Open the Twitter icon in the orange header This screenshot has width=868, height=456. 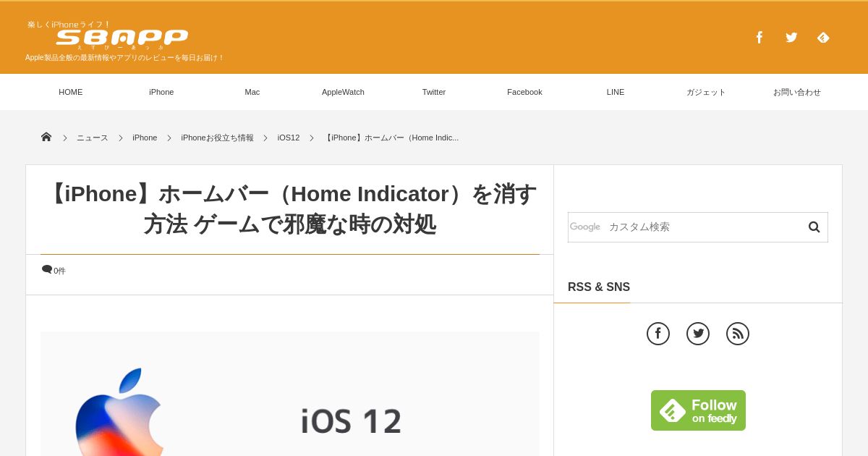(x=791, y=38)
